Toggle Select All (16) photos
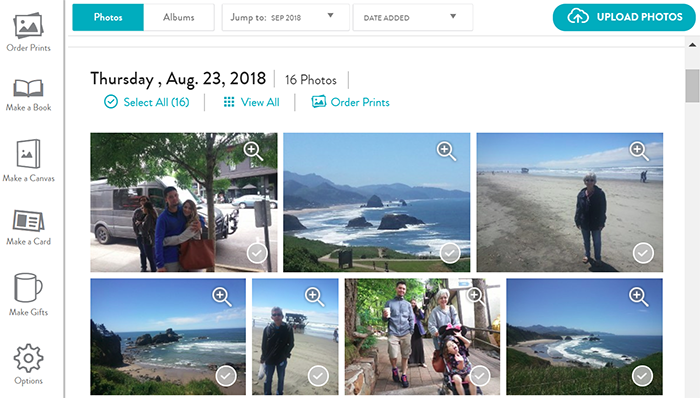Viewport: 700px width, 398px height. [146, 102]
